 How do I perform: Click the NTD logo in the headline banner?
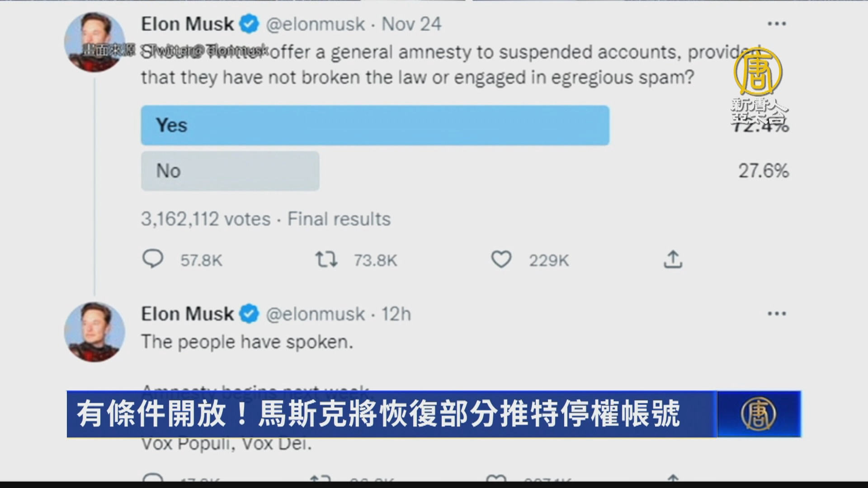coord(758,414)
